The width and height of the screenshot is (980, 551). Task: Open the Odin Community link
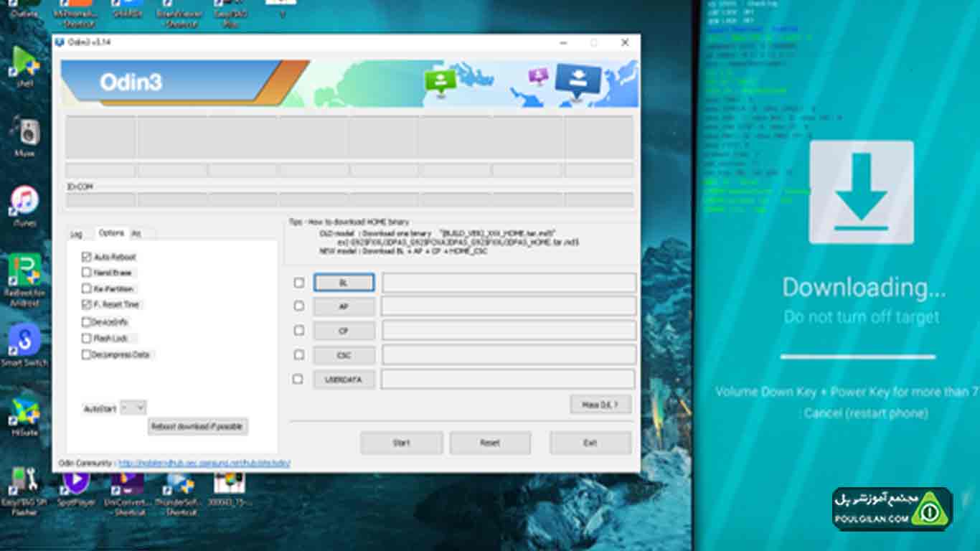tap(204, 463)
